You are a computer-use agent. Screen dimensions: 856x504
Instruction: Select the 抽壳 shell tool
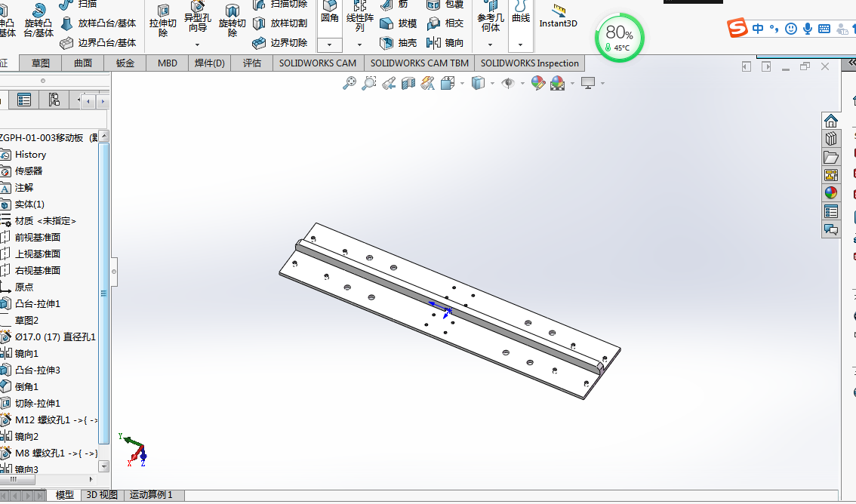click(x=398, y=42)
